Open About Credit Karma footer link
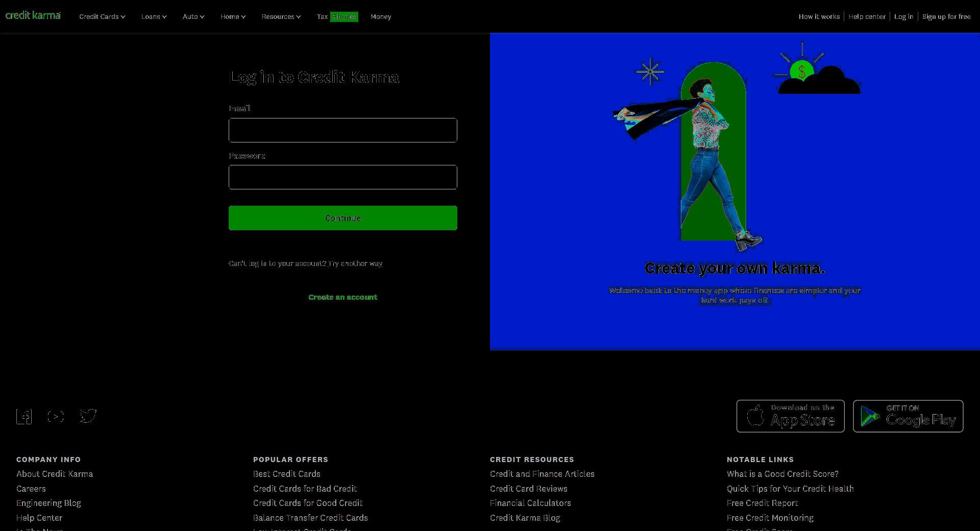980x531 pixels. pos(55,474)
